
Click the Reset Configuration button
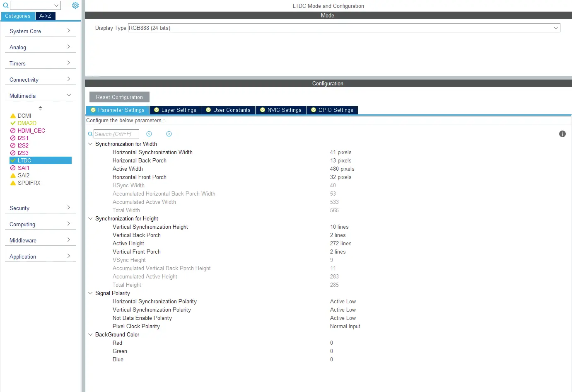[x=119, y=97]
